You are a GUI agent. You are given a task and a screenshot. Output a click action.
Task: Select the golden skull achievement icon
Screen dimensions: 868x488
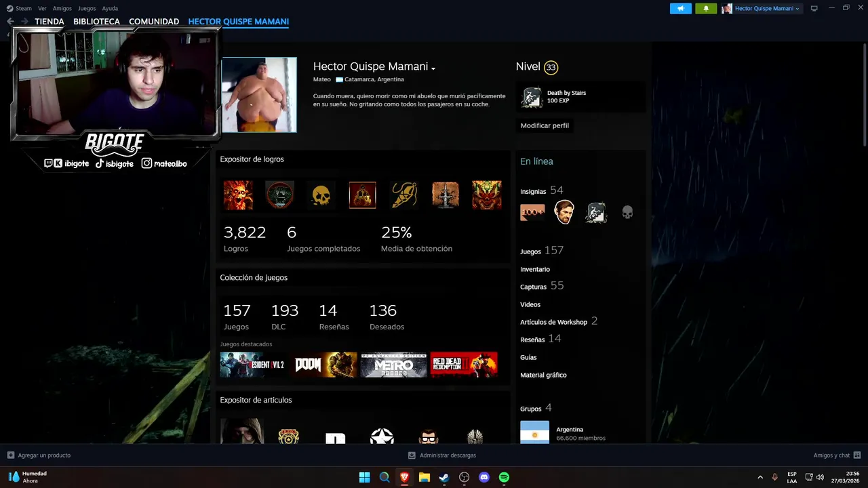click(321, 195)
